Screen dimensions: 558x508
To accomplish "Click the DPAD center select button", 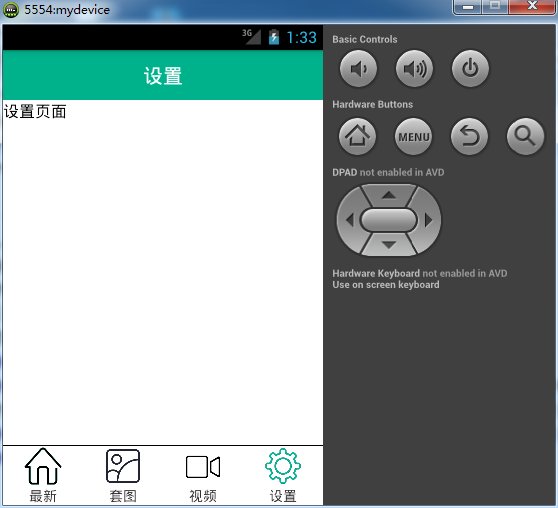I will [x=389, y=220].
